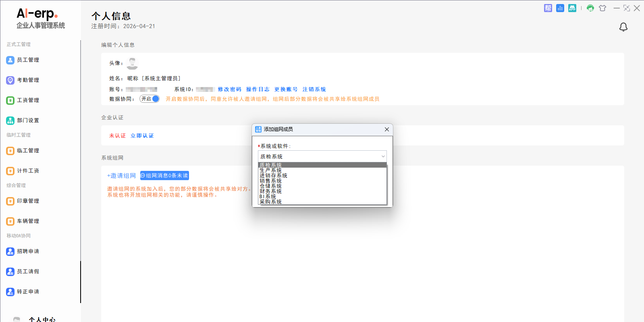The image size is (644, 322).
Task: Go to 印章管理 in the sidebar
Action: (x=28, y=201)
